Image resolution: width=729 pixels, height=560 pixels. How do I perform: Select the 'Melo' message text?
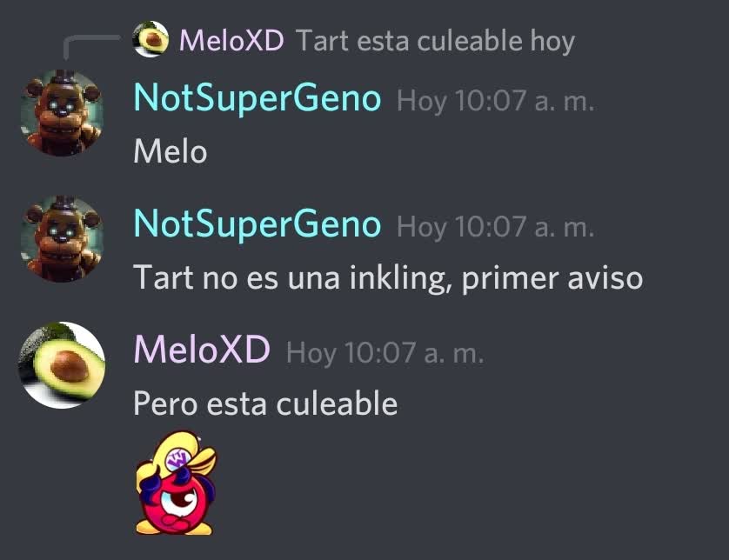tap(171, 151)
